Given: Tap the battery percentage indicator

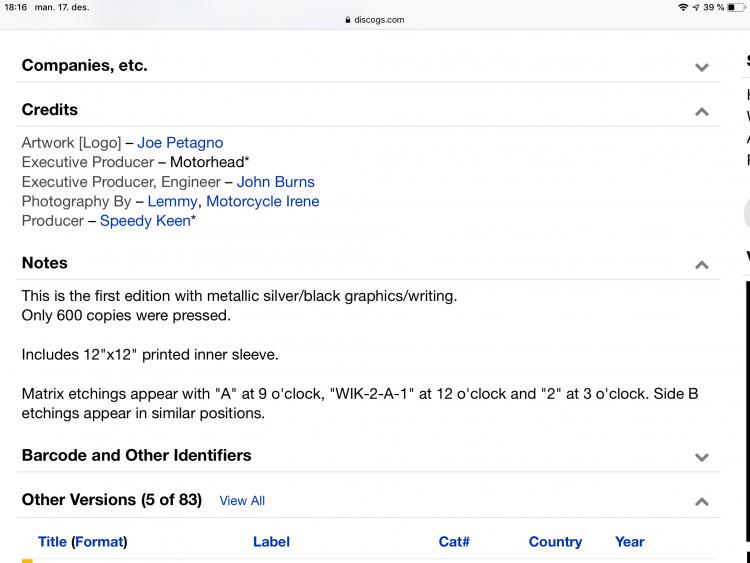Looking at the screenshot, I should click(x=714, y=7).
